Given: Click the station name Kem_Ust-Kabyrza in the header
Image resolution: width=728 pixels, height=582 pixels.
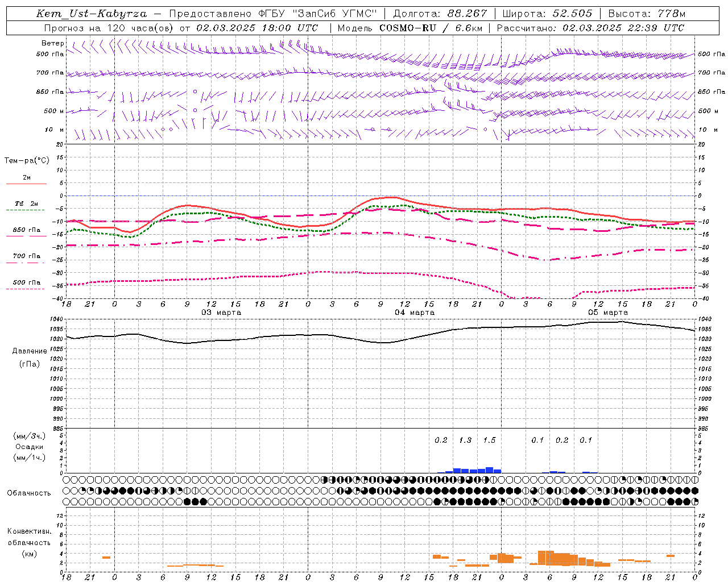Looking at the screenshot, I should (x=92, y=14).
